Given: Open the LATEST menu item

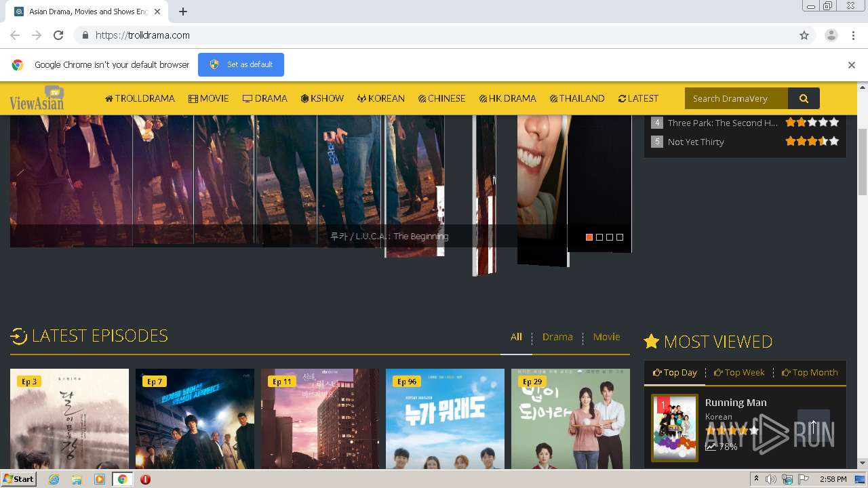Looking at the screenshot, I should (638, 98).
